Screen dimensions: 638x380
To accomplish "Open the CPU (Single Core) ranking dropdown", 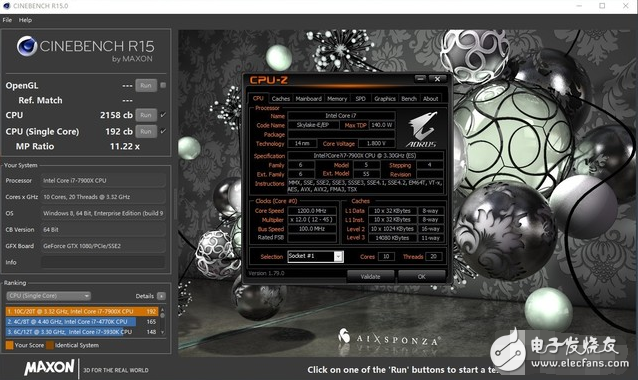I will pyautogui.click(x=48, y=296).
